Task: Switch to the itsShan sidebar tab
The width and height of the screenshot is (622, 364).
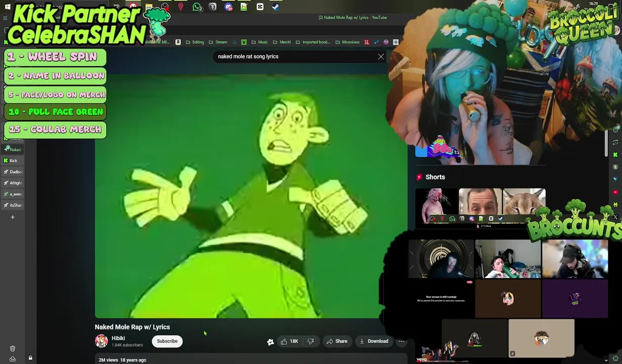Action: (x=13, y=205)
